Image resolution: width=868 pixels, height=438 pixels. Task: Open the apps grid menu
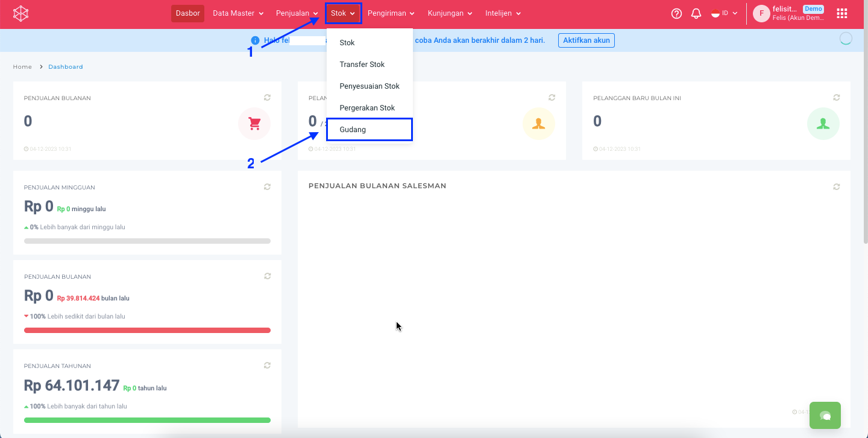pos(842,13)
